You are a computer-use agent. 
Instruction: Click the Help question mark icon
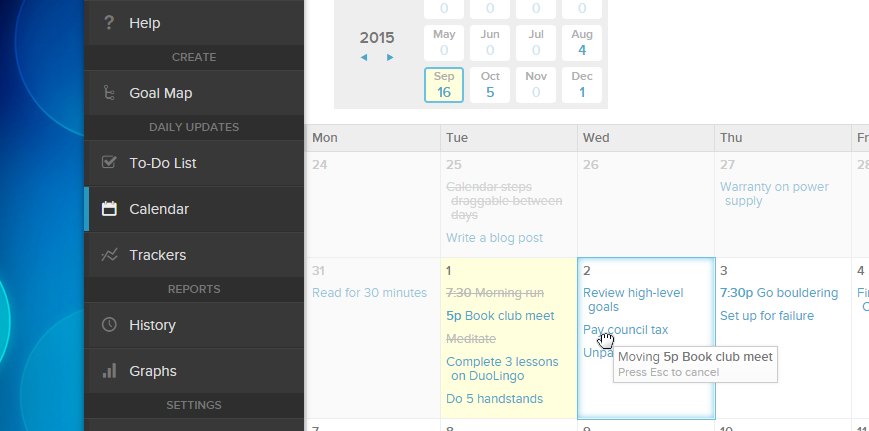pyautogui.click(x=109, y=23)
